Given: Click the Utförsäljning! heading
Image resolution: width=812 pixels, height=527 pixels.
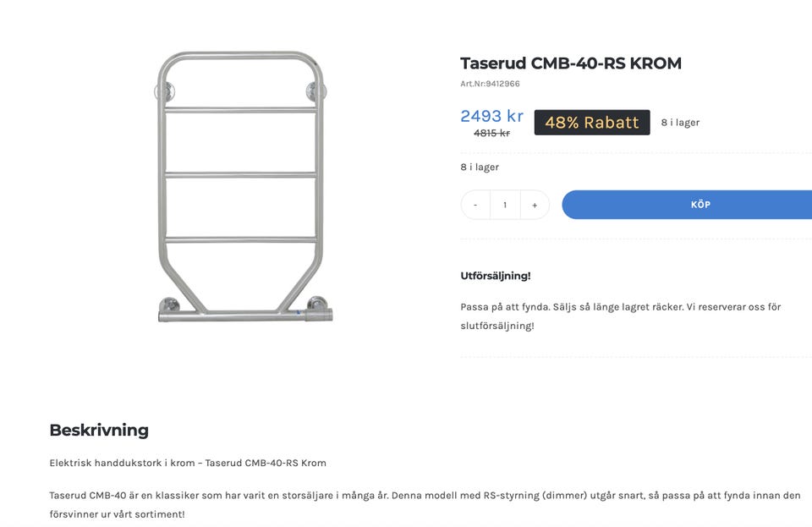Looking at the screenshot, I should 496,276.
